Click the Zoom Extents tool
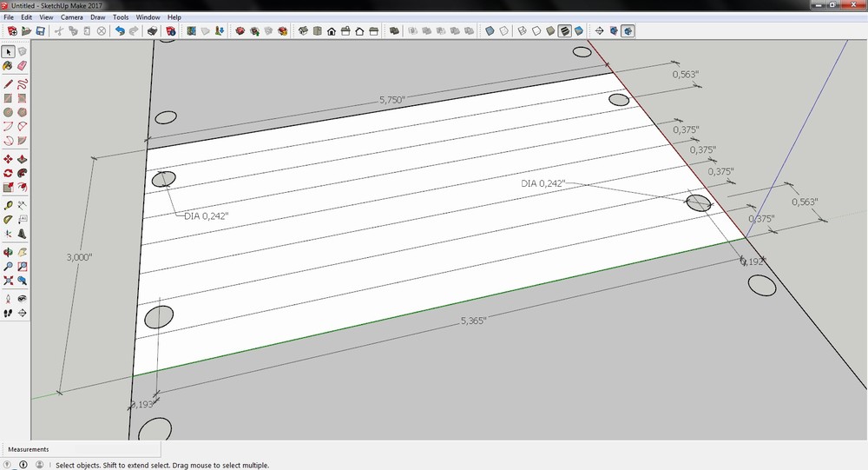Screen dimensions: 868x470 point(9,281)
